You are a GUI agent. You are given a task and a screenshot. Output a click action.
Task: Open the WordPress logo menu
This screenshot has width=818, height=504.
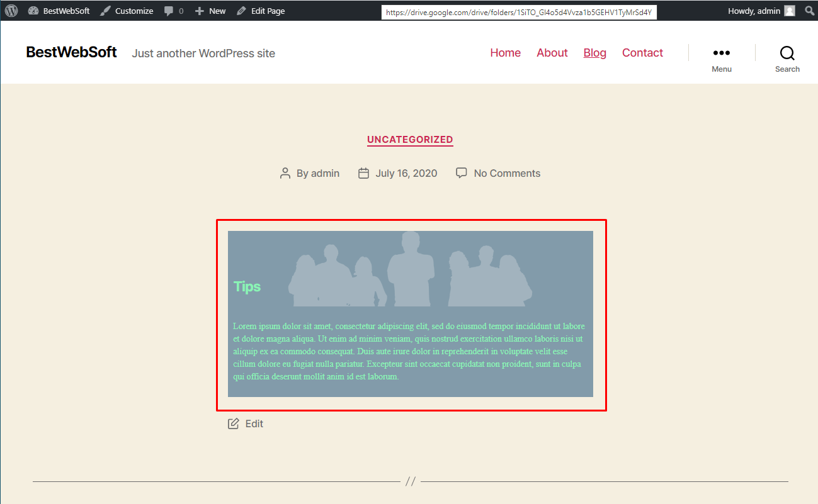tap(11, 11)
